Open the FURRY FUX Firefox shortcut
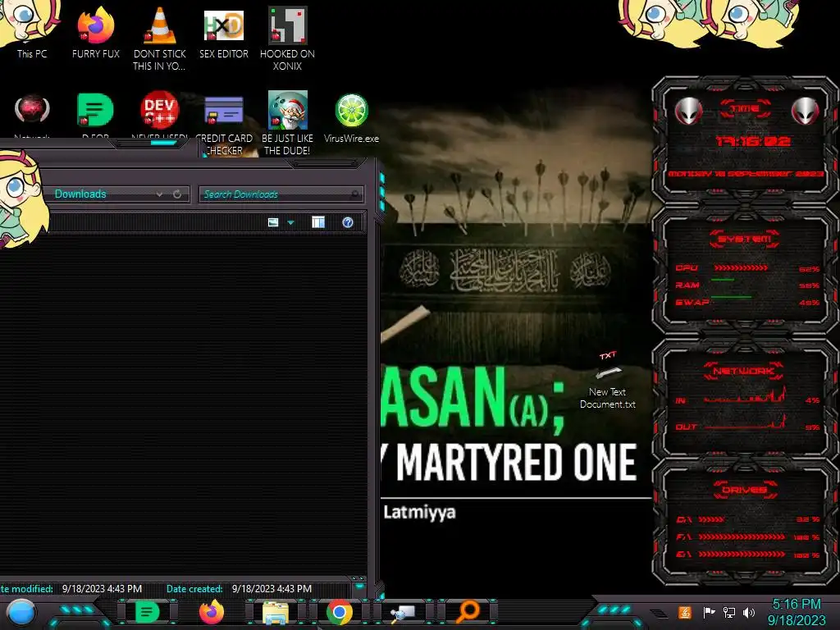 click(x=95, y=32)
